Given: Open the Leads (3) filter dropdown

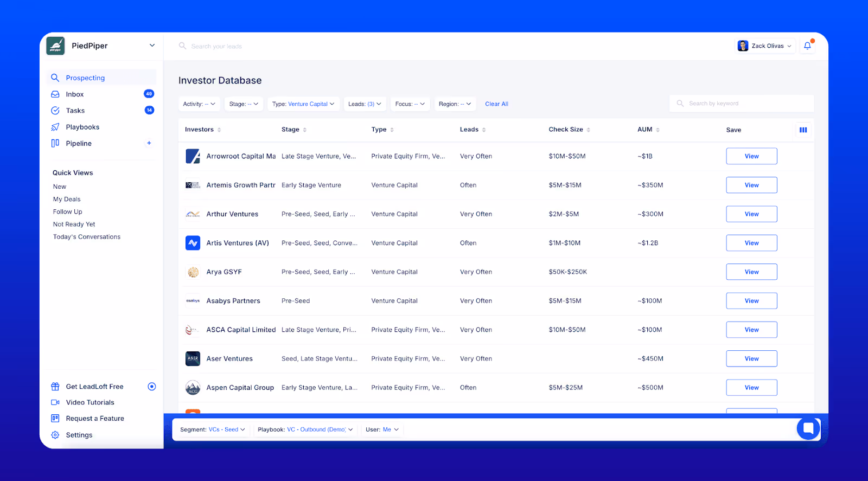Looking at the screenshot, I should [365, 104].
